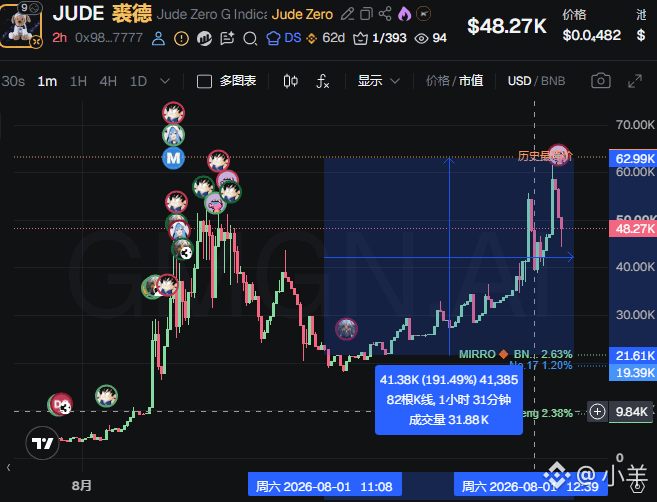Select BNB as chart currency

(553, 80)
